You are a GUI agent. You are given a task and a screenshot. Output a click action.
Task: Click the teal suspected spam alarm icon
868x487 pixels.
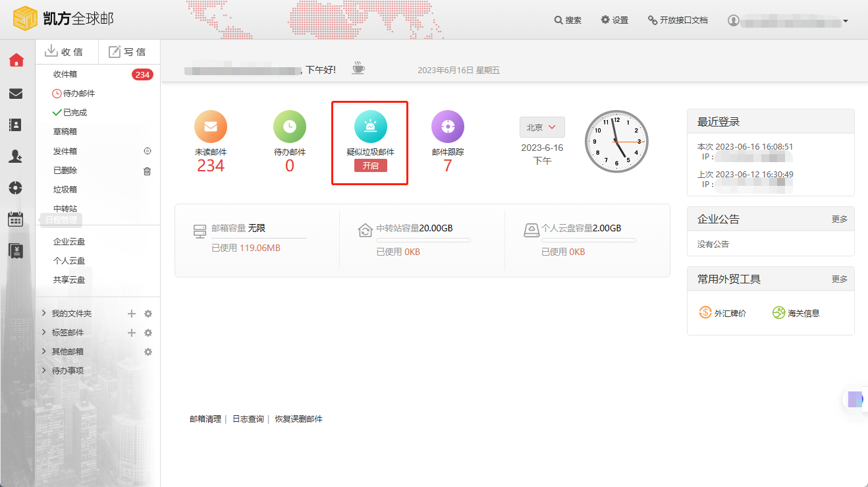pos(370,127)
